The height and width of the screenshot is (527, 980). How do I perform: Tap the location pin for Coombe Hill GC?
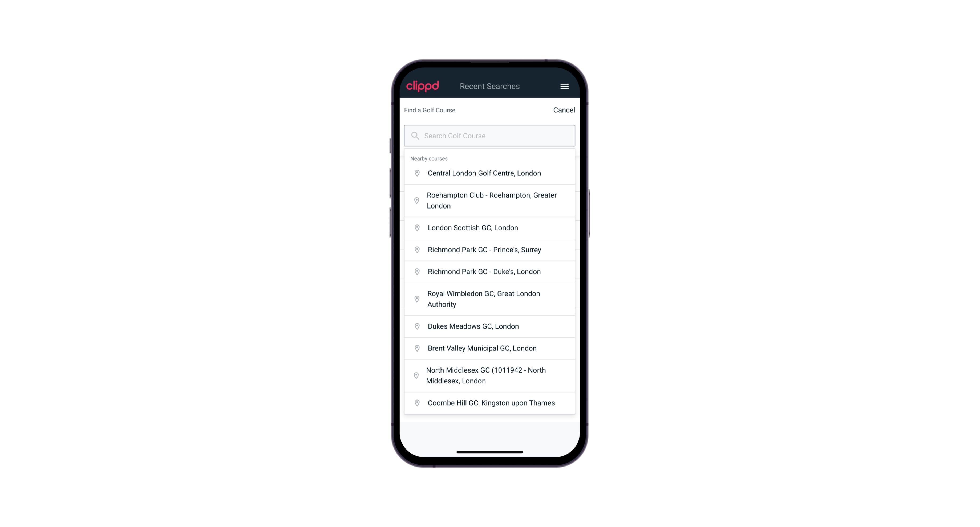pos(415,402)
